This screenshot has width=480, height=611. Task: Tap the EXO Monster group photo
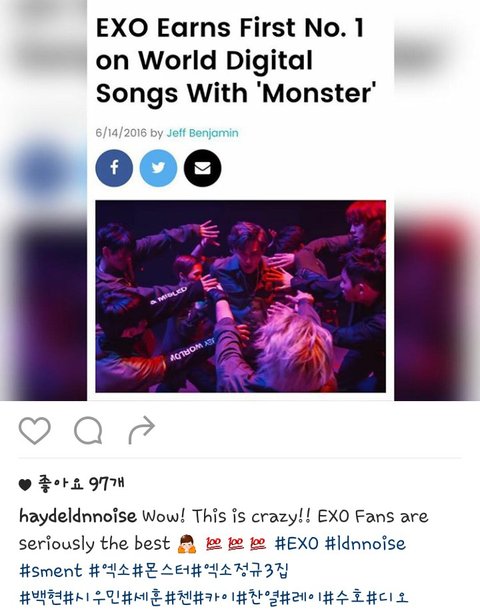(x=241, y=296)
